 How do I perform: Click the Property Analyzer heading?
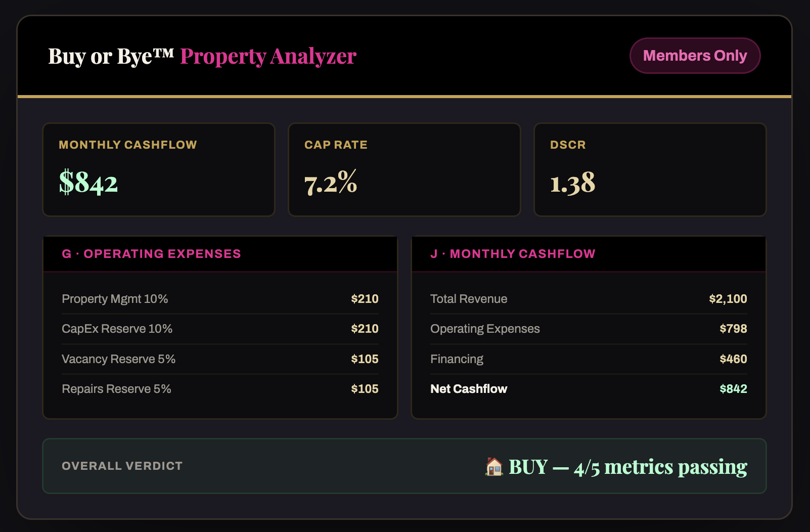268,56
